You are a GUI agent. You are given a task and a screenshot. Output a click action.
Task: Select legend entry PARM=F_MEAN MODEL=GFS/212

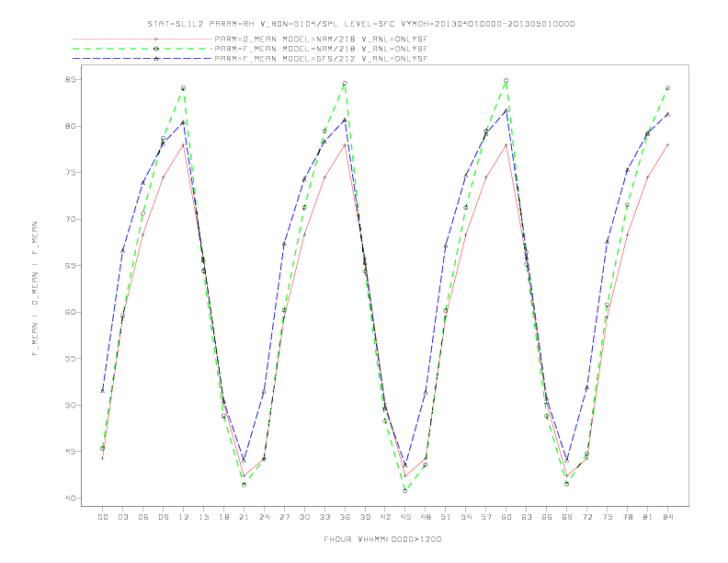(x=321, y=59)
